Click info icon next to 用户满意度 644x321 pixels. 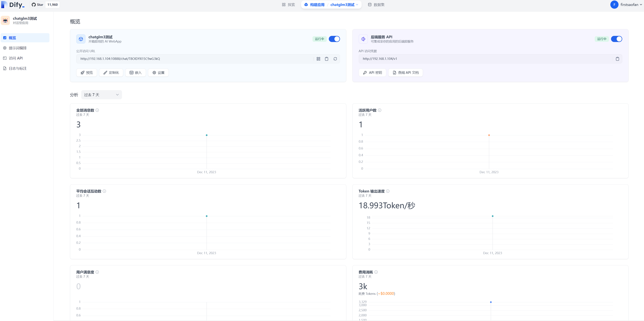[97, 272]
